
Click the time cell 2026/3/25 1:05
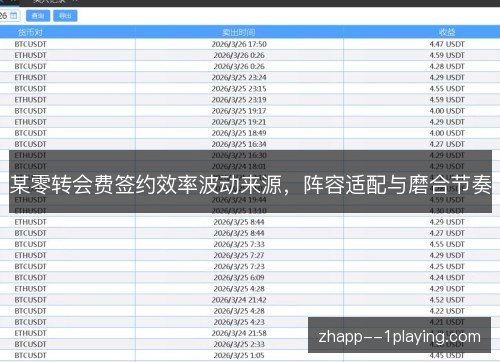coord(239,355)
